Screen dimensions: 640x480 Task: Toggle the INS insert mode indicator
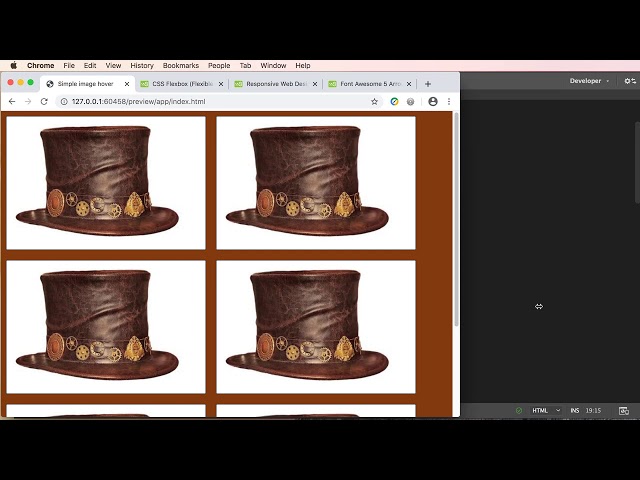(575, 411)
